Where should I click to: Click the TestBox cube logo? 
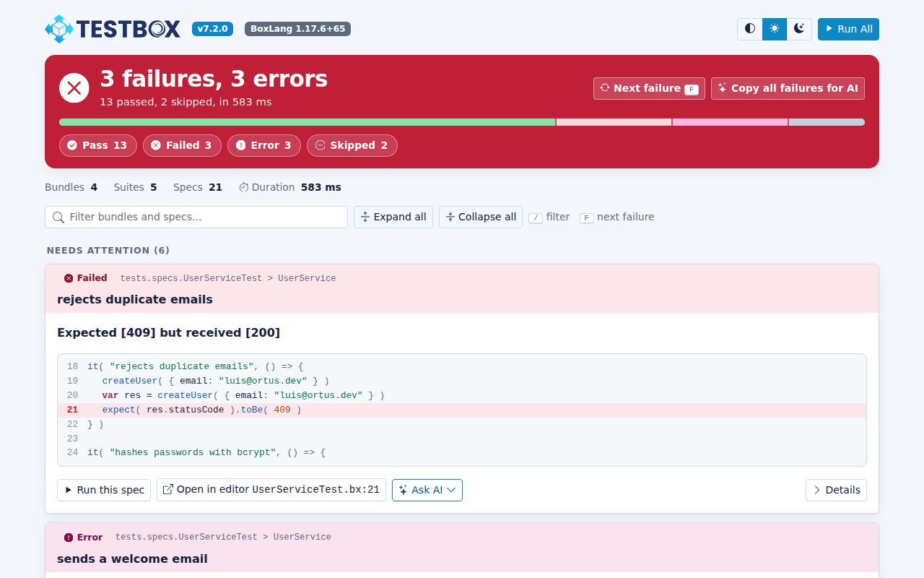59,29
